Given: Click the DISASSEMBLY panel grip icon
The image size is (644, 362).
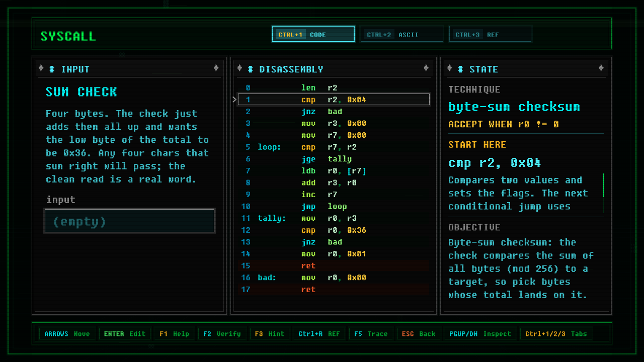Looking at the screenshot, I should (x=250, y=69).
